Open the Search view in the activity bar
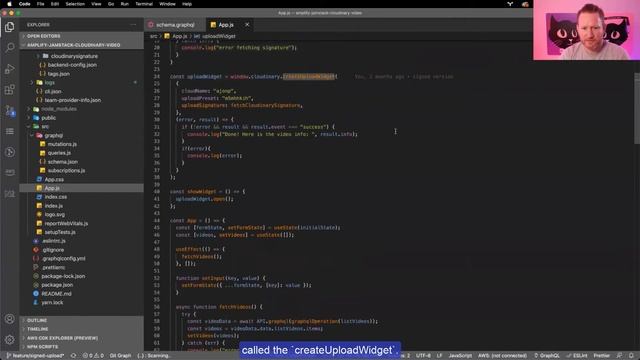Screen dimensions: 640x360 pyautogui.click(x=9, y=48)
